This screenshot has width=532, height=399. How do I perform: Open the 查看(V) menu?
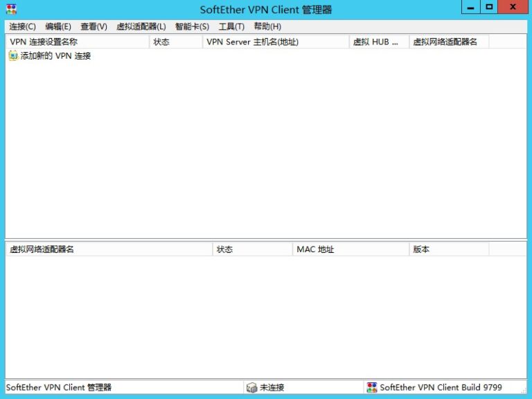[94, 26]
